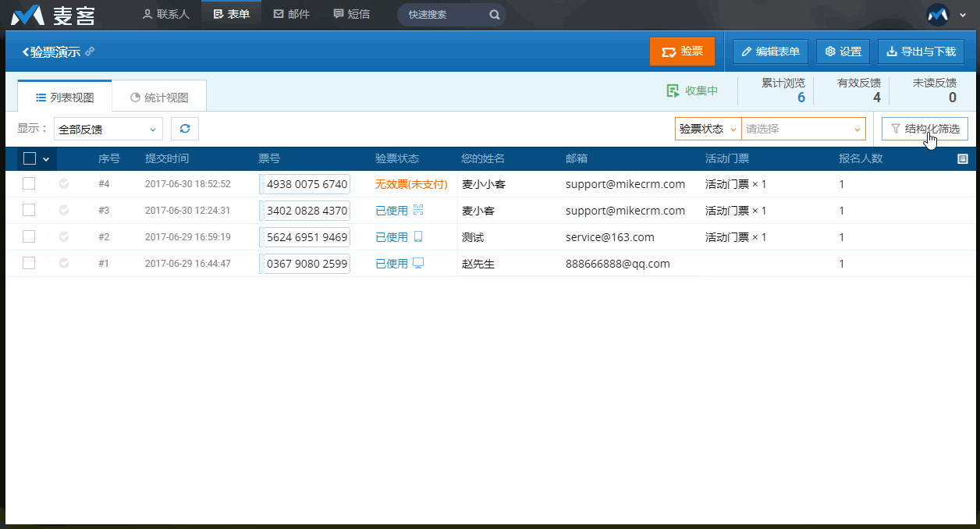Select the checkbox for row #2
Screen dimensions: 980x529
click(29, 236)
